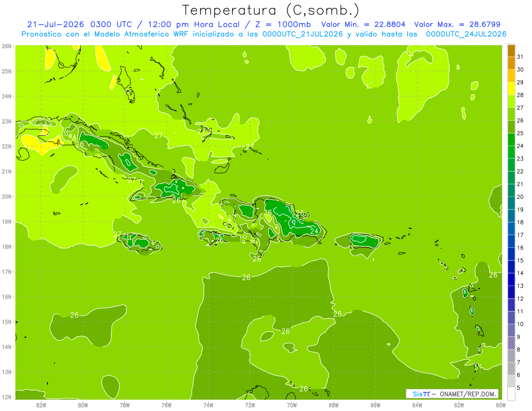
Task: Click the '82W' longitude axis label
Action: [41, 405]
